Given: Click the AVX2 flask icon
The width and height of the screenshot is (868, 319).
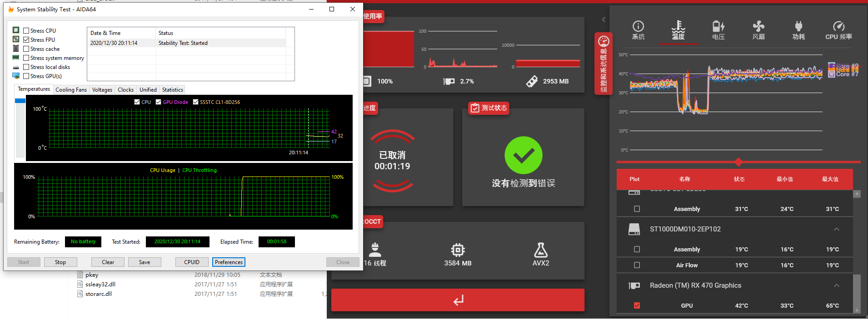Looking at the screenshot, I should tap(541, 250).
